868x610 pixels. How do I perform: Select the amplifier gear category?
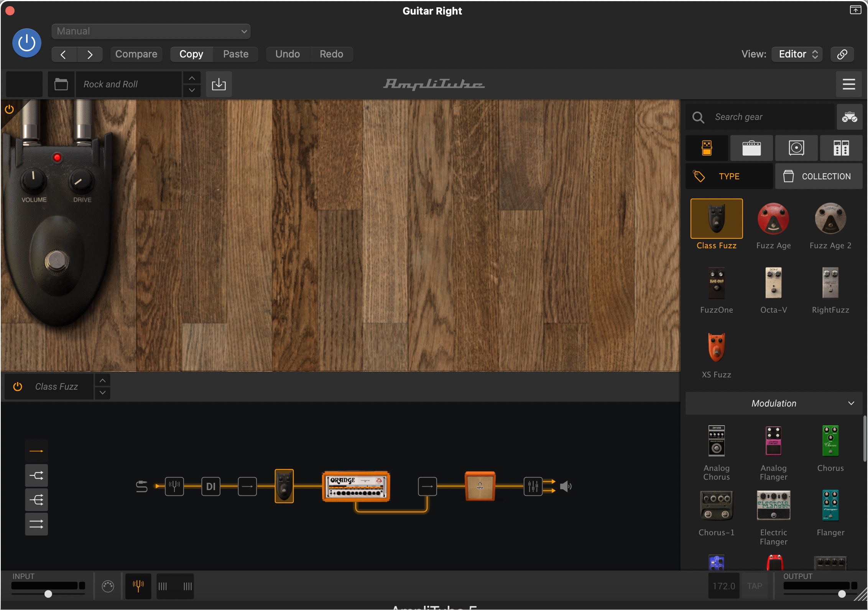pyautogui.click(x=751, y=148)
